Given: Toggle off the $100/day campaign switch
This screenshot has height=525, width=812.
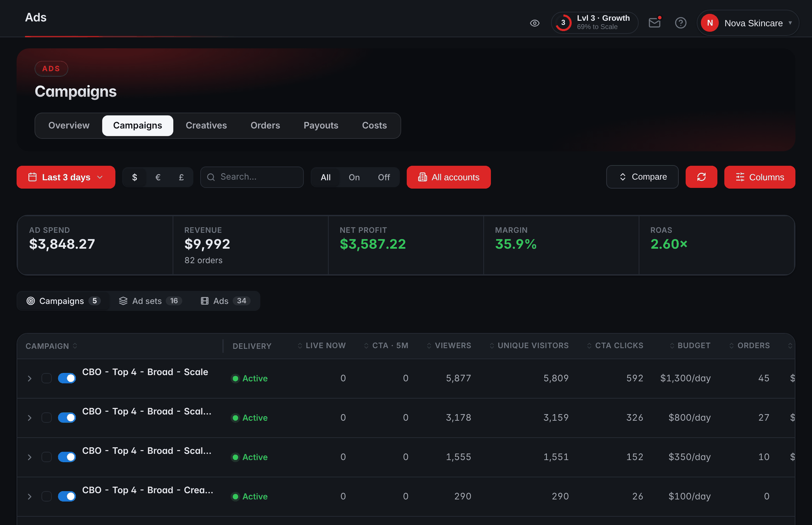Looking at the screenshot, I should tap(67, 496).
